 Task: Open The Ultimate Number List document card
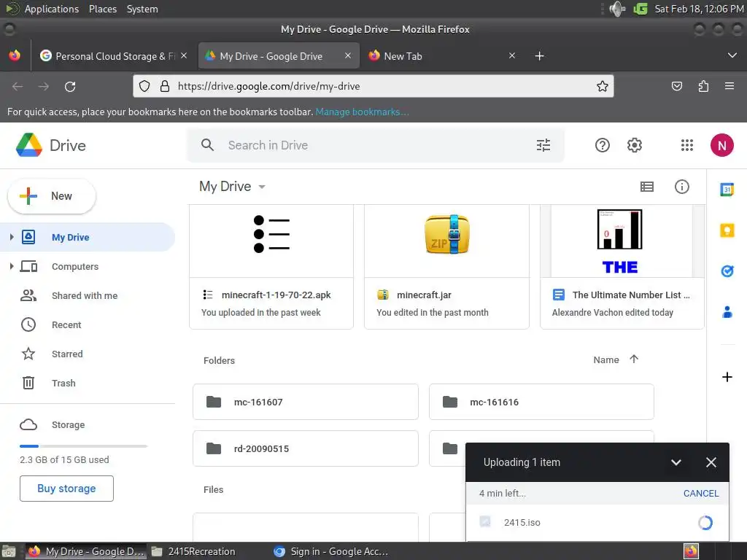622,267
